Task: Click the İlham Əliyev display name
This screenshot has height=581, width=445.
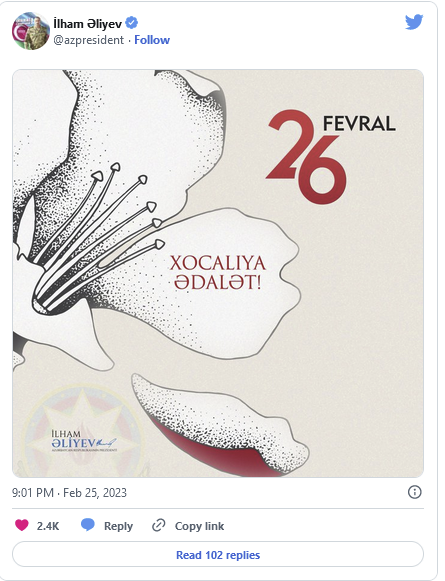Action: click(x=87, y=24)
